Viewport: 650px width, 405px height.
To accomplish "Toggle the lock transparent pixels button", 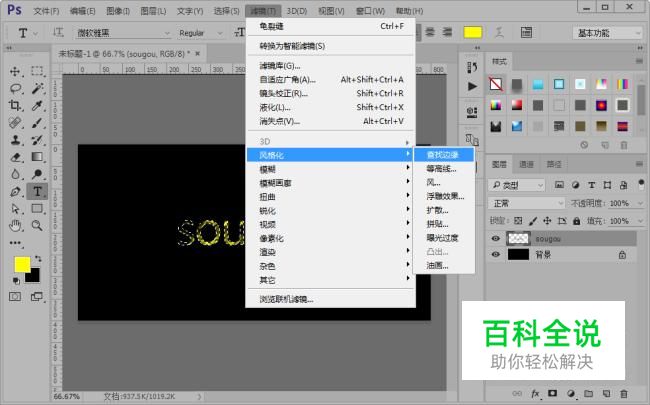I will [518, 221].
